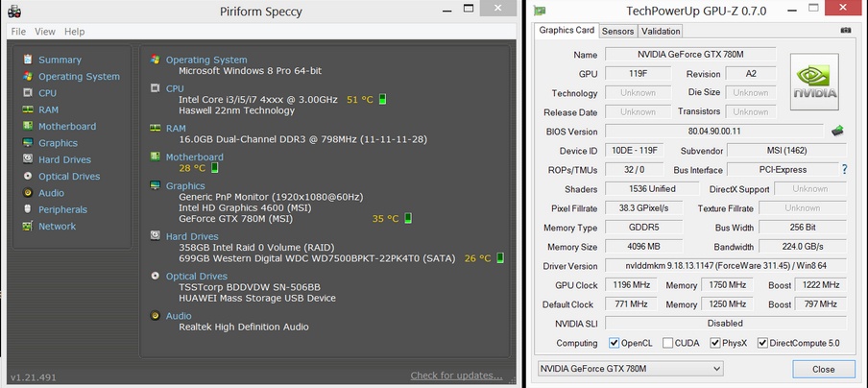
Task: Click the CPU temperature indicator next to 51 °C
Action: 382,100
